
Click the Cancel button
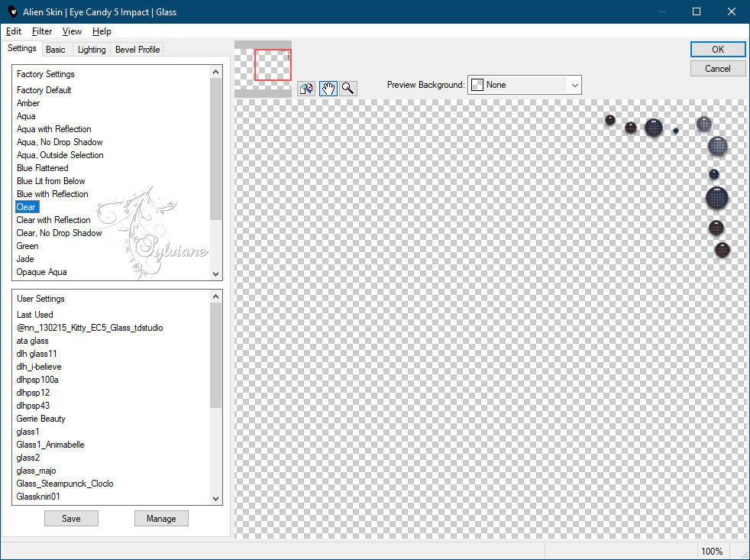coord(717,69)
